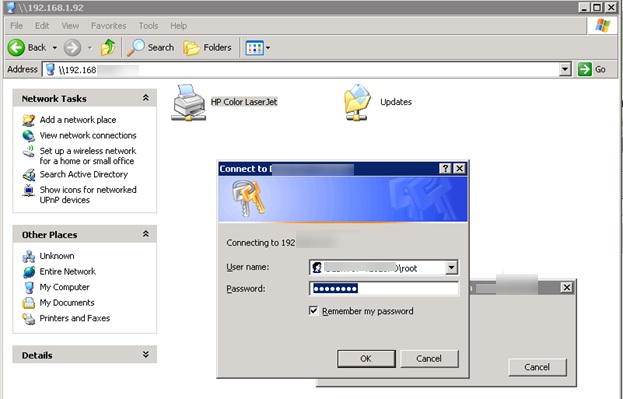
Task: Click OK in the Connect dialog
Action: tap(366, 359)
